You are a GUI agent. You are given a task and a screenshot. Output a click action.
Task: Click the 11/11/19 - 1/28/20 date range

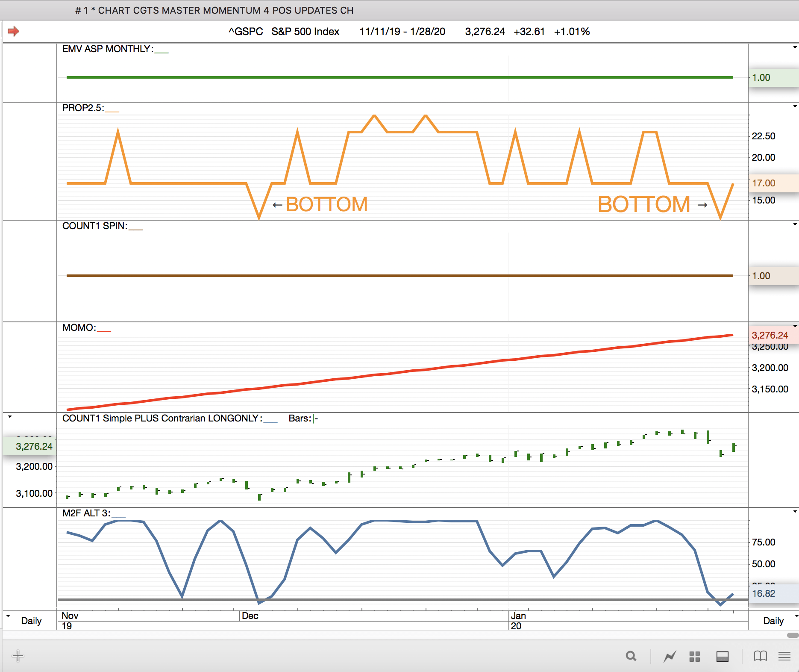402,32
